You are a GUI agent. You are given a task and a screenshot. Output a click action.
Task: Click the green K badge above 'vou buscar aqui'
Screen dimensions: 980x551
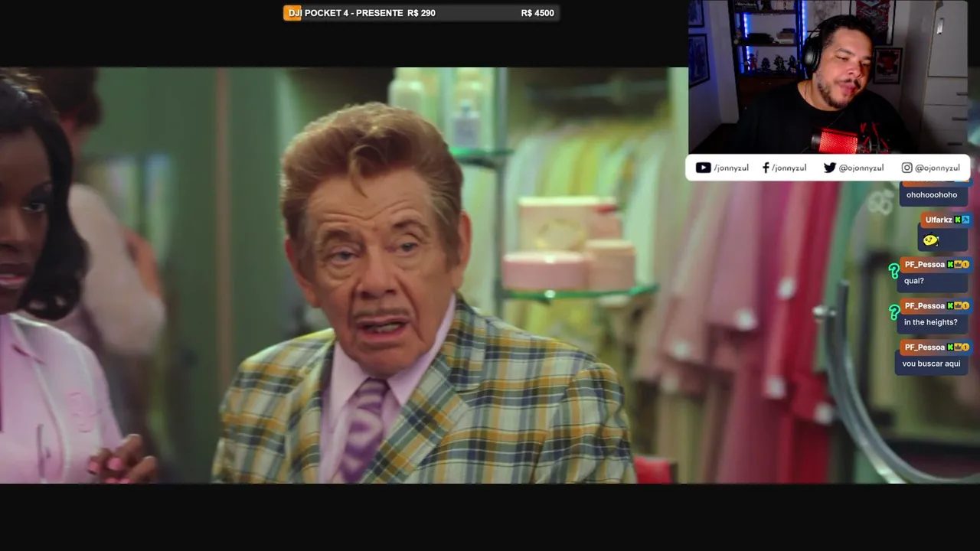(x=951, y=347)
